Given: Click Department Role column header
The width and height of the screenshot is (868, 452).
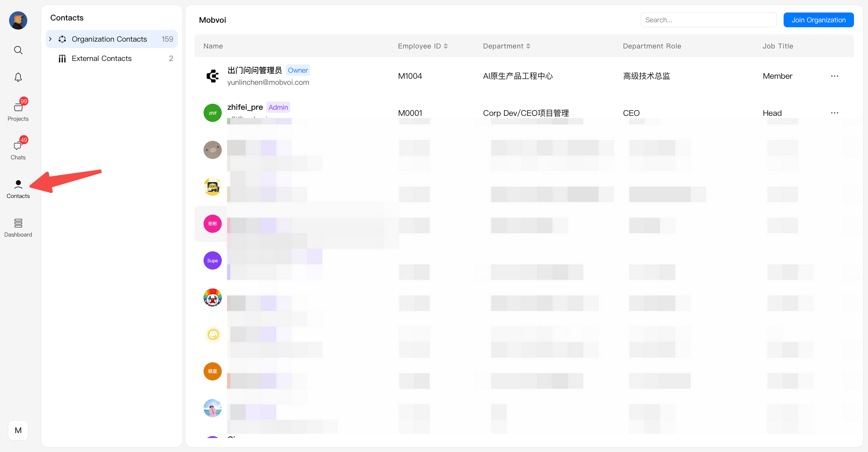Looking at the screenshot, I should click(x=652, y=46).
